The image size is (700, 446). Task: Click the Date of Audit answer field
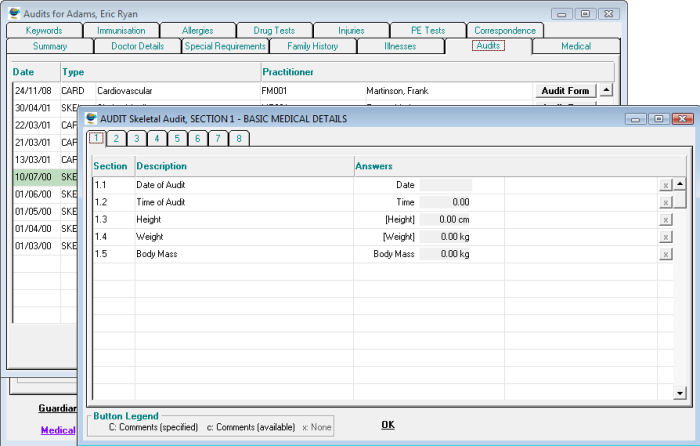(x=446, y=185)
